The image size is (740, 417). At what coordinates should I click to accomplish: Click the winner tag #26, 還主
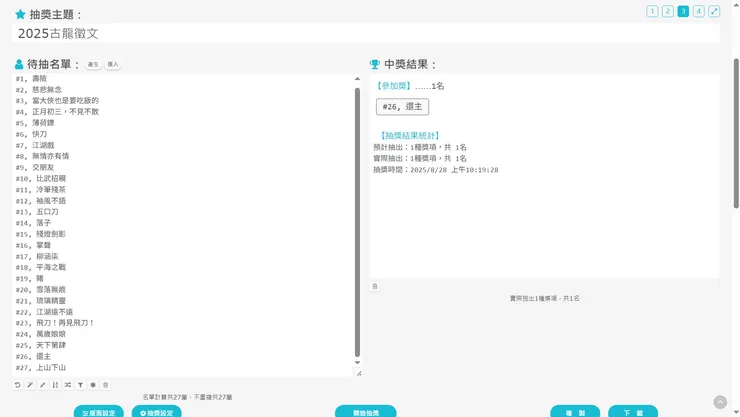(x=403, y=107)
